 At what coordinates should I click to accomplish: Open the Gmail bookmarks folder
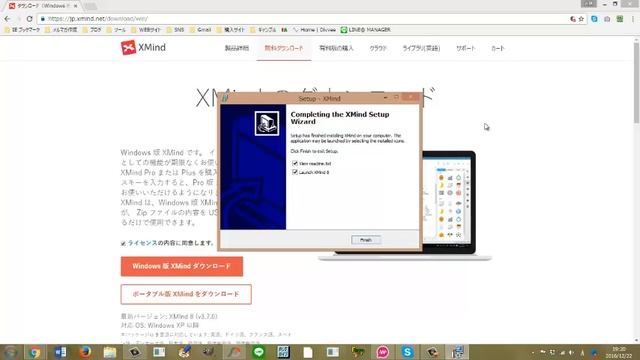200,30
